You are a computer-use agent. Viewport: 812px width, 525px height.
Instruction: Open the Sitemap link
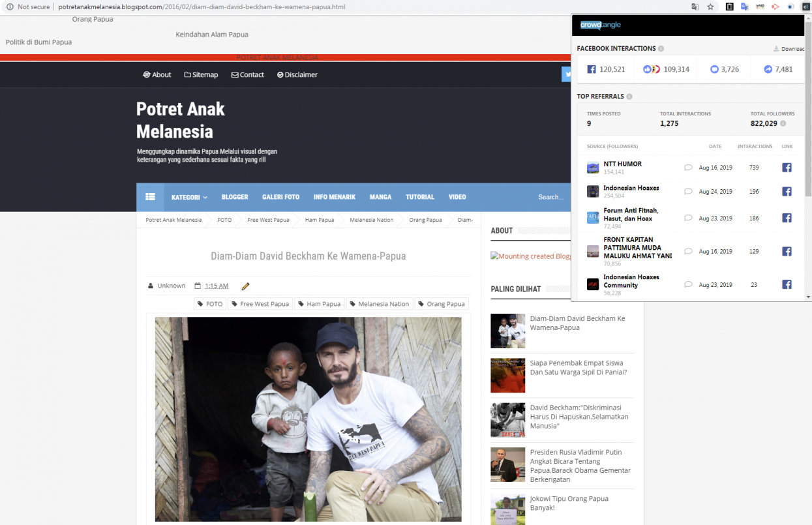click(201, 75)
